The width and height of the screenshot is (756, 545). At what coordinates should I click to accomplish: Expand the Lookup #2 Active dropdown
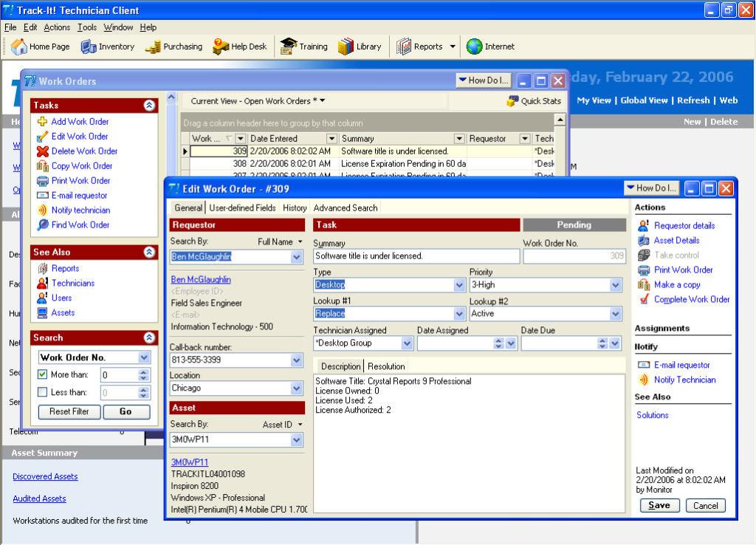coord(615,314)
